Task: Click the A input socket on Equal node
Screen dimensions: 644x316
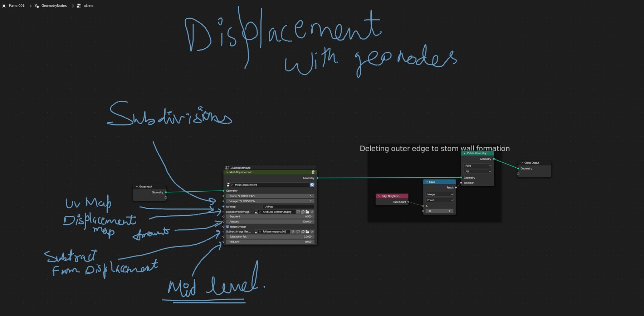Action: pyautogui.click(x=423, y=206)
